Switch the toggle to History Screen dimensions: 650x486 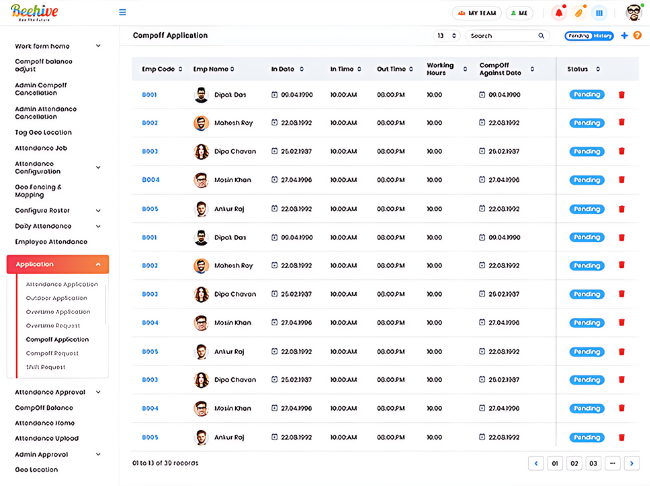point(603,36)
